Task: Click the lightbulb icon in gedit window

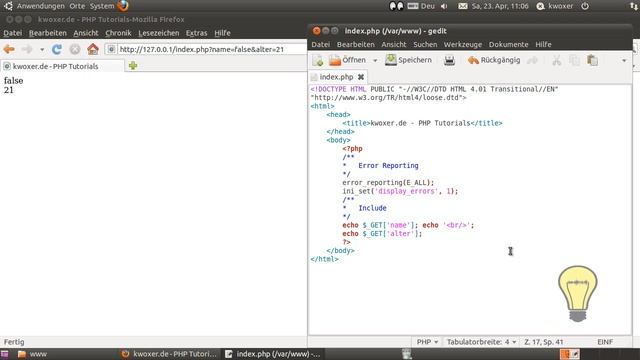Action: 578,294
